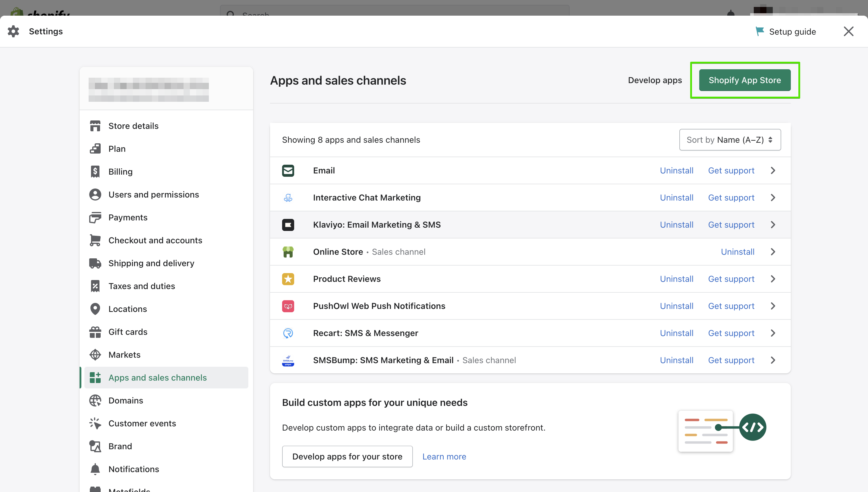Expand the Recart row chevron
Screen dimensions: 868x492
pyautogui.click(x=773, y=333)
